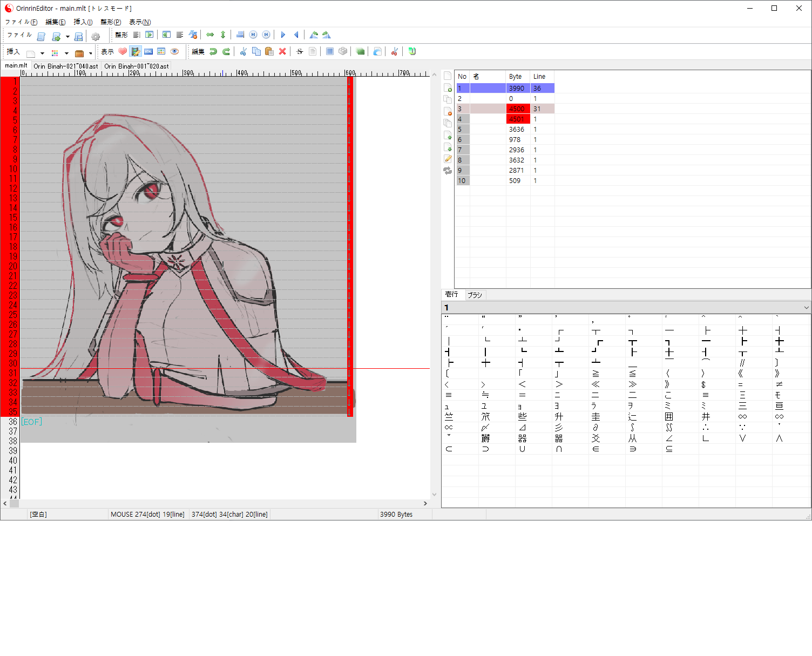Click the red X delete icon

[x=282, y=52]
